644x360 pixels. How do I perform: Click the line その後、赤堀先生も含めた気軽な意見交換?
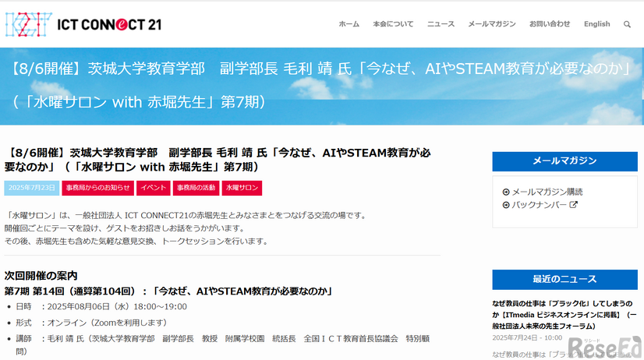tap(136, 242)
